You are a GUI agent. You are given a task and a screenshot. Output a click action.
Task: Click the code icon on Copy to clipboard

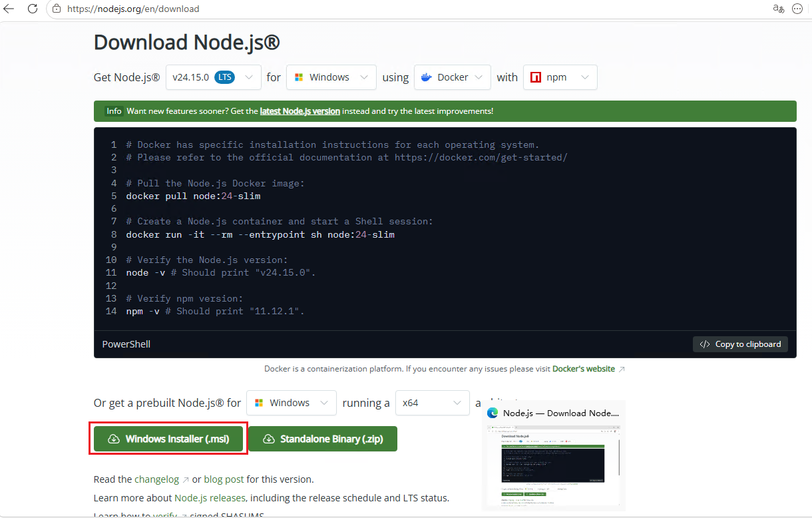point(706,344)
